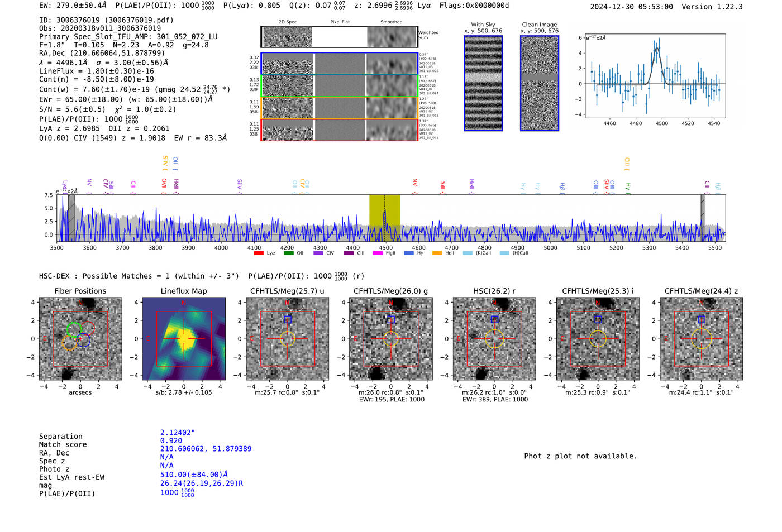Click the '2024-12-30 05:53:00' timestamp
Screen dimensions: 782x532
[632, 7]
